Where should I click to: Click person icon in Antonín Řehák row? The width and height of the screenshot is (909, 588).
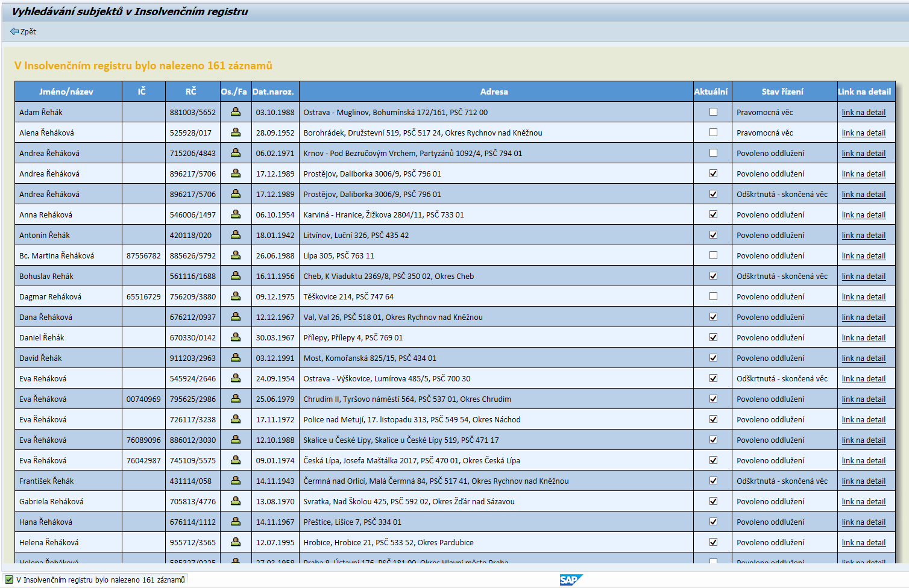coord(236,235)
